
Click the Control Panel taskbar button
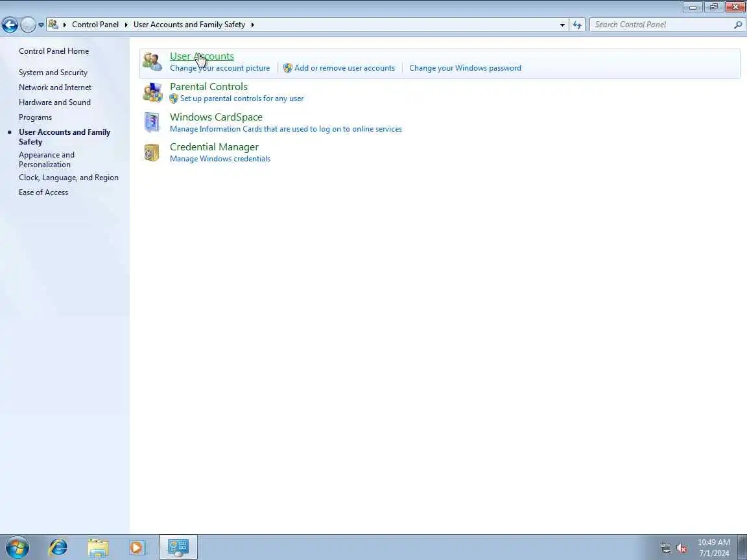tap(178, 547)
